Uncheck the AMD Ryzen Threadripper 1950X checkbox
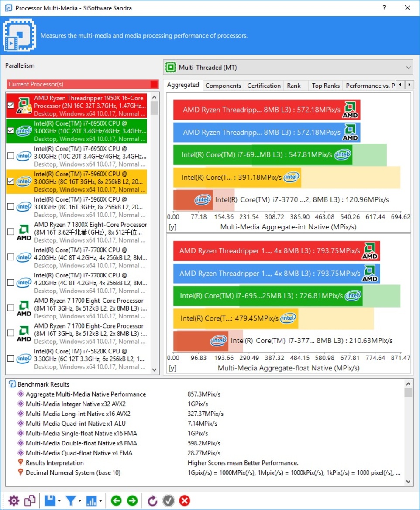The height and width of the screenshot is (510, 420). pos(11,106)
